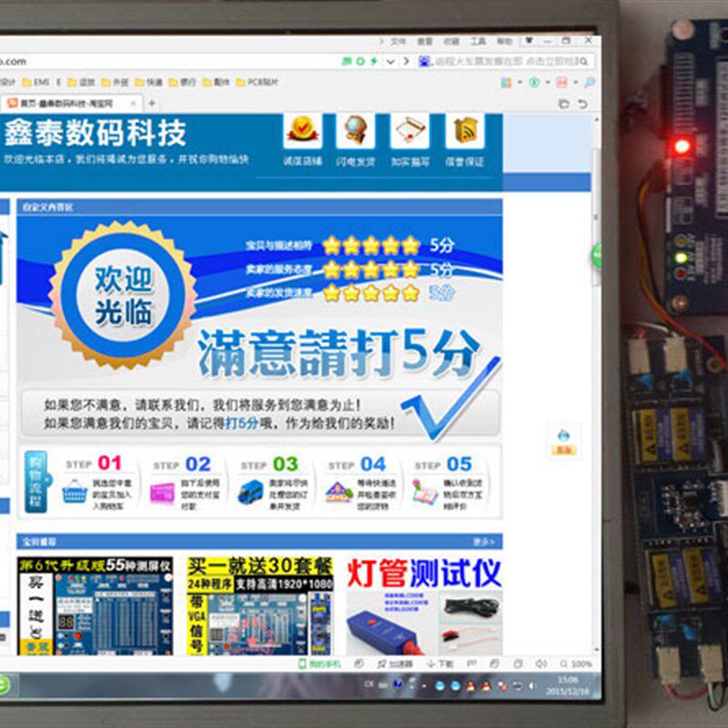The image size is (728, 728).
Task: Click the taskbar clock showing date
Action: point(567,686)
